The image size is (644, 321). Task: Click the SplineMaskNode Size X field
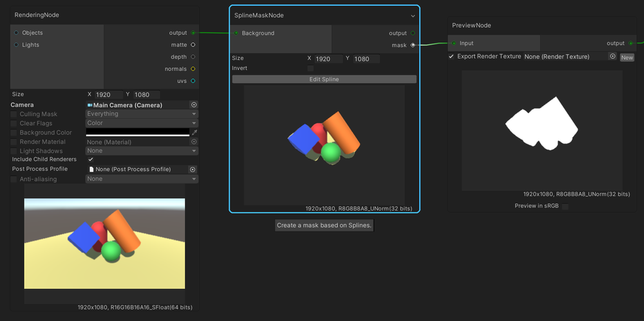click(328, 59)
